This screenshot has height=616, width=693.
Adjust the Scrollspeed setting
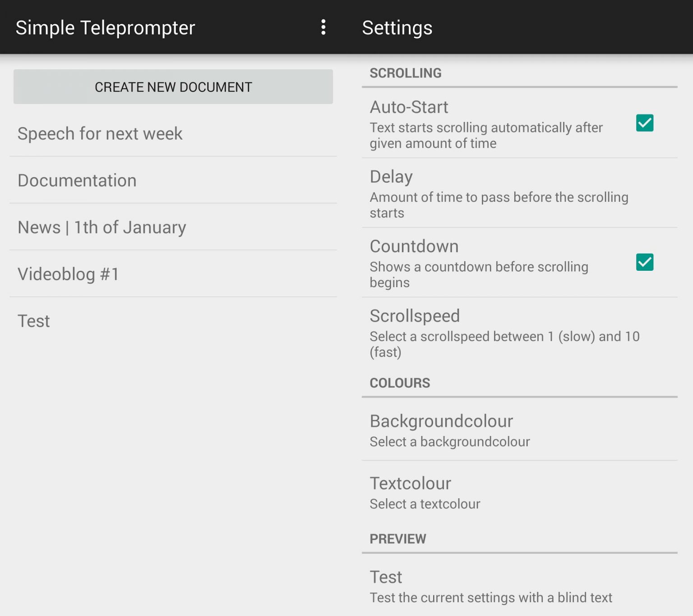[x=496, y=333]
